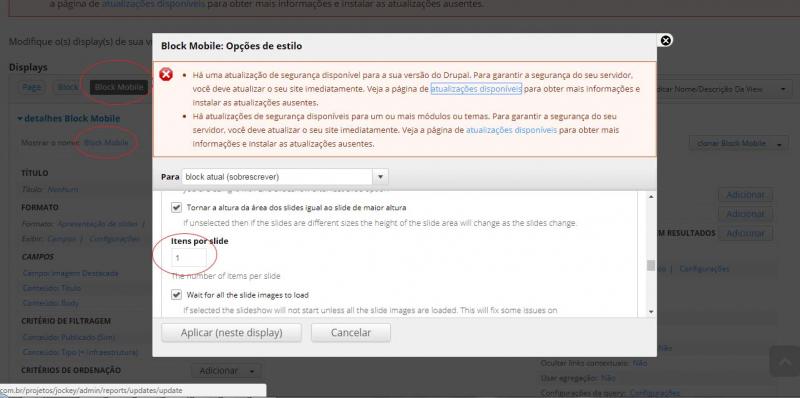Click the dialog vertical scrollbar thumb
The width and height of the screenshot is (800, 398).
(651, 265)
